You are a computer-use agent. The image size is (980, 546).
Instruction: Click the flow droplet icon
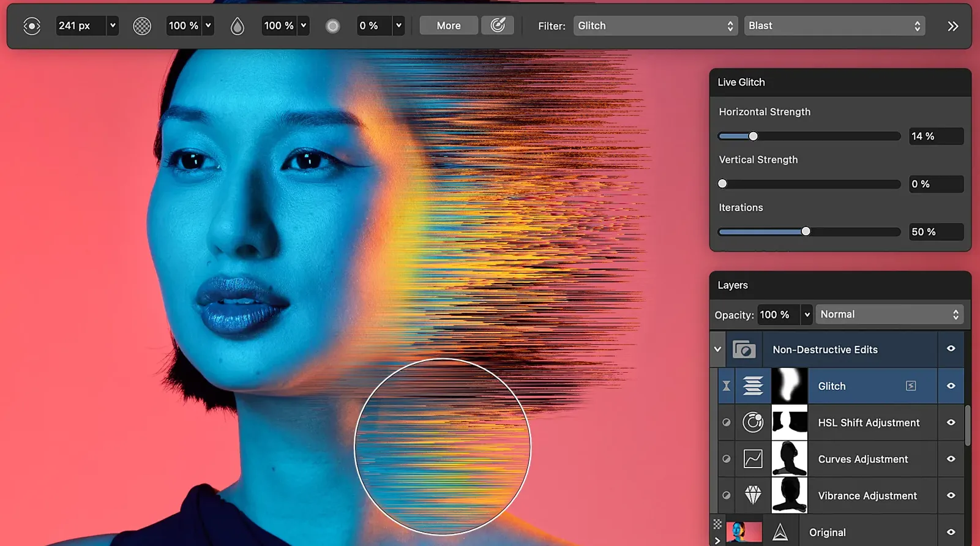pyautogui.click(x=238, y=26)
